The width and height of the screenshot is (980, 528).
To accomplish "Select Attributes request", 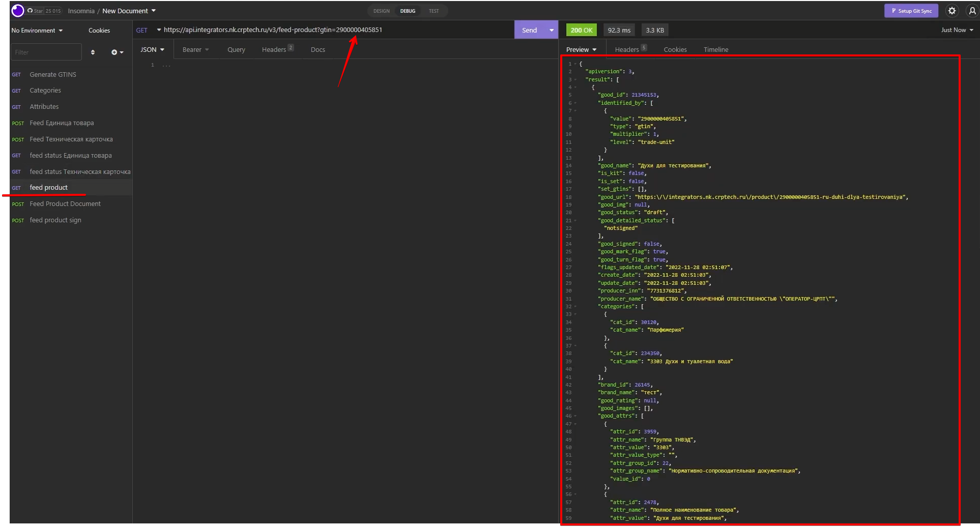I will tap(71, 107).
